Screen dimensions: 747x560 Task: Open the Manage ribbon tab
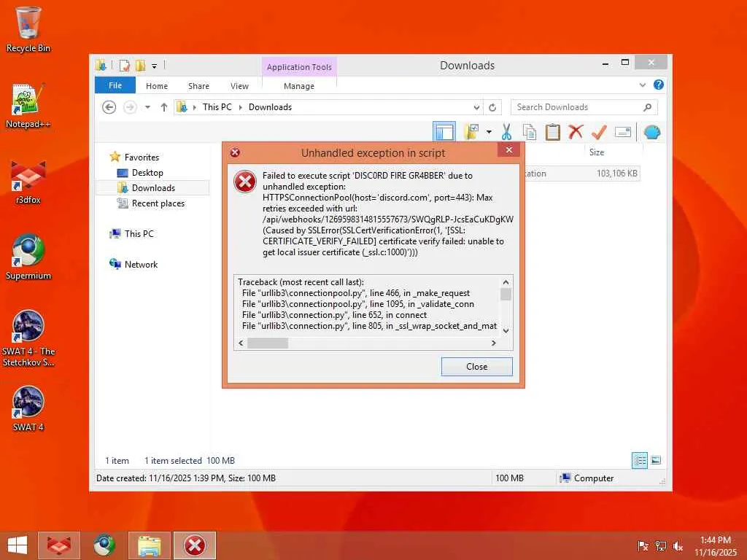tap(299, 86)
